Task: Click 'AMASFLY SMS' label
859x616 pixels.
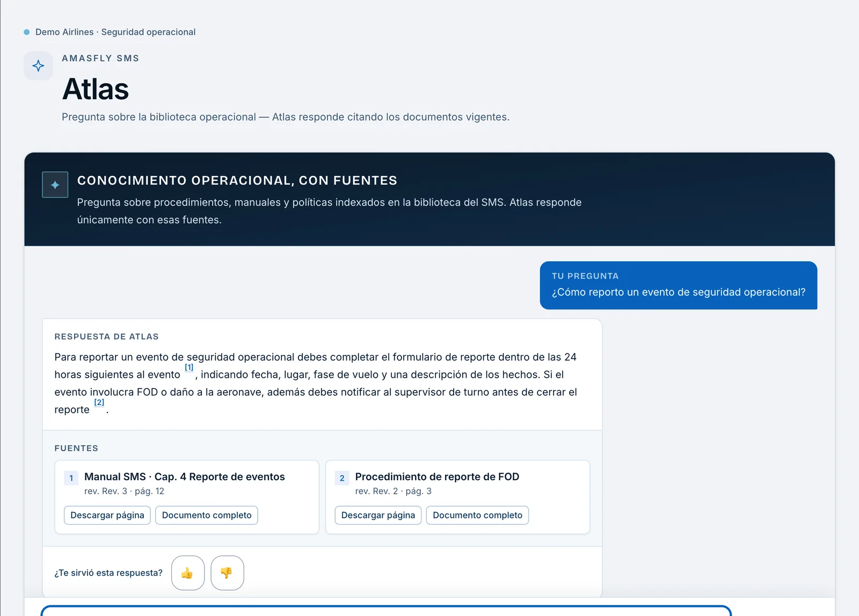Action: 100,58
